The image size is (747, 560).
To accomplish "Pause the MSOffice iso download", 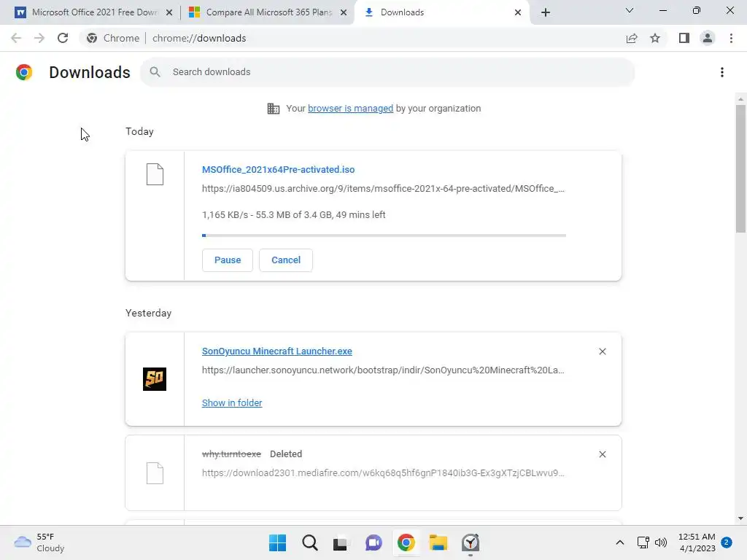I will click(x=228, y=260).
